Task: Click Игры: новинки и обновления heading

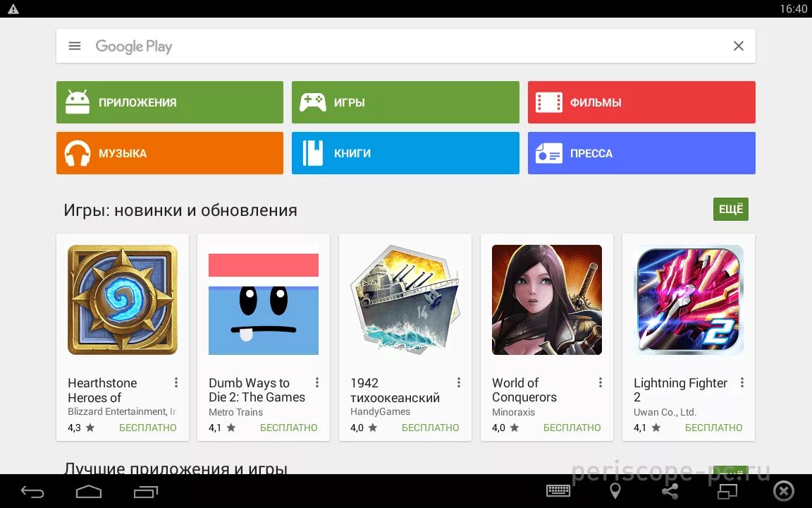Action: (x=180, y=210)
